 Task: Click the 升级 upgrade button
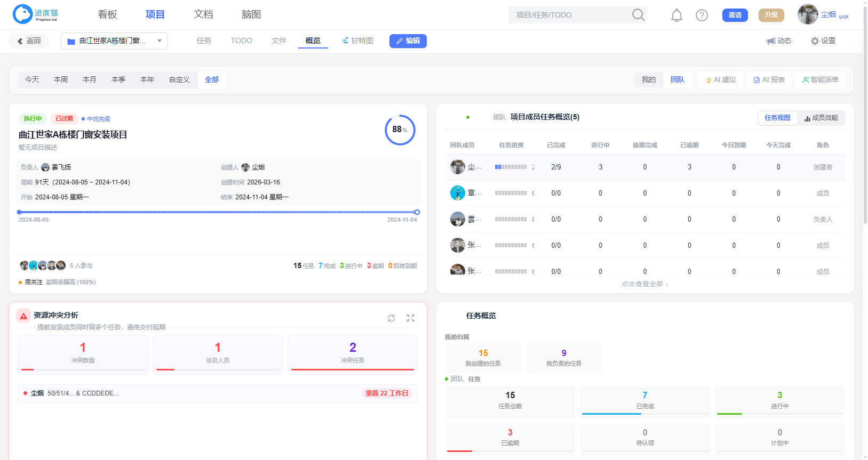pyautogui.click(x=771, y=15)
